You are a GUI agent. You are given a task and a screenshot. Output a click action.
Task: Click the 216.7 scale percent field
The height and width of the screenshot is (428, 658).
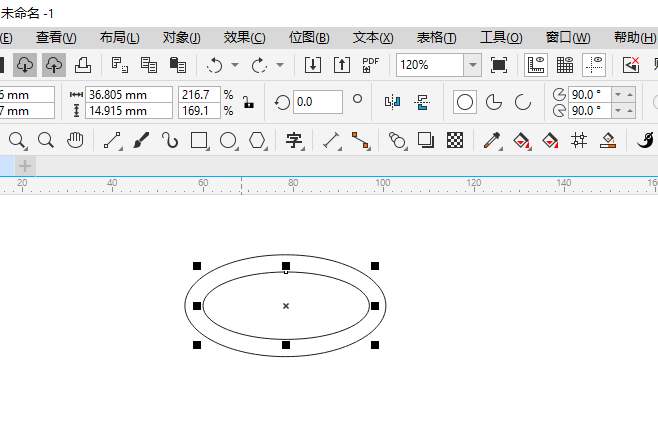click(199, 94)
